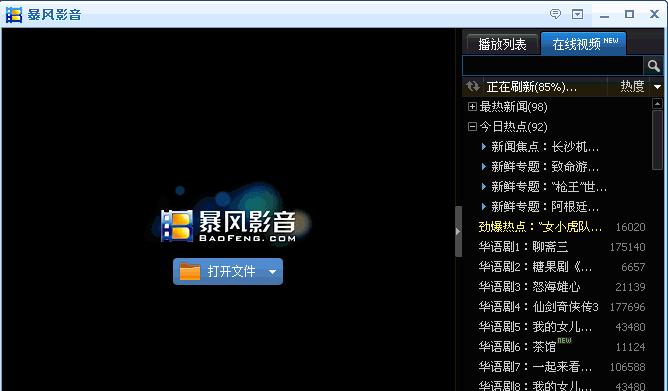Open the 热度 sort dropdown arrow
The height and width of the screenshot is (391, 668).
click(x=657, y=87)
